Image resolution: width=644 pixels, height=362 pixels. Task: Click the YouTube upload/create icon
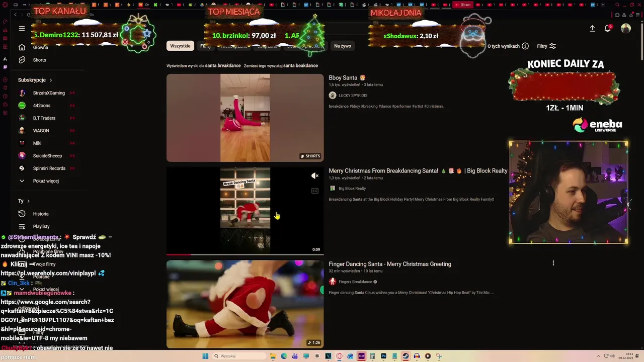[592, 29]
